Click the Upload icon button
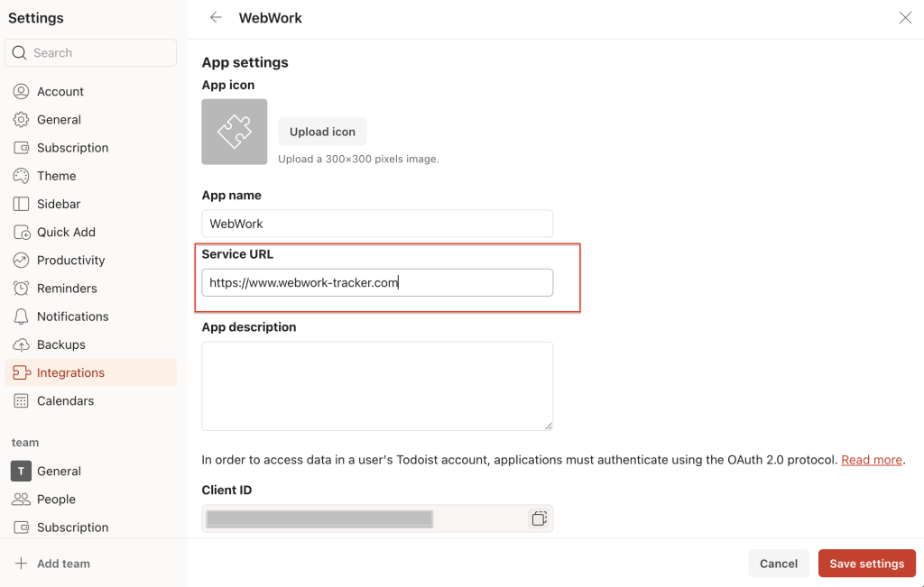The width and height of the screenshot is (924, 587). click(x=322, y=132)
